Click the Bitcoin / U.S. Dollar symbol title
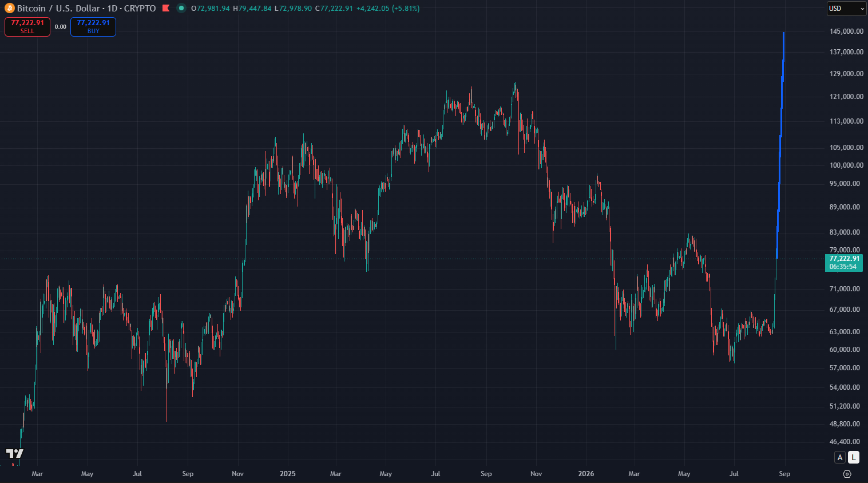The height and width of the screenshot is (483, 868). click(60, 9)
